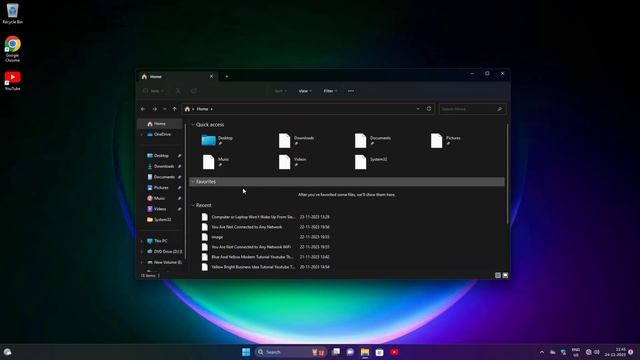Screen dimensions: 640x360
Task: Open the New item dropdown
Action: click(153, 91)
